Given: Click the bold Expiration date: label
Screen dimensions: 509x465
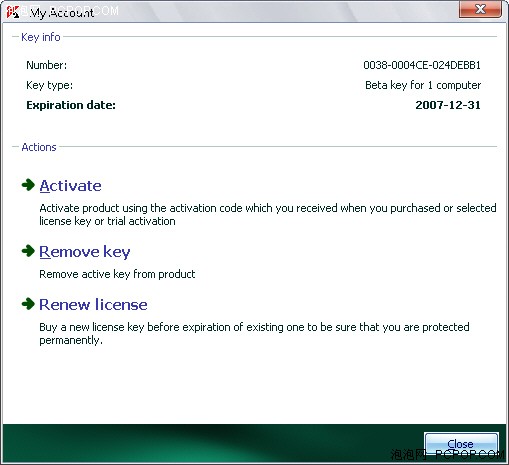Looking at the screenshot, I should coord(71,105).
